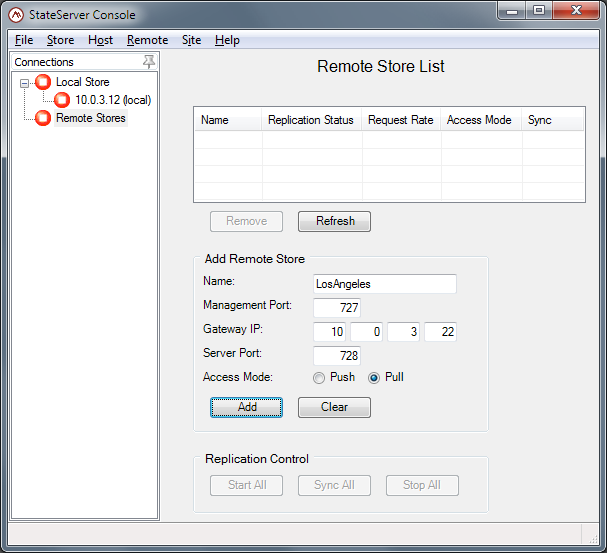Click the Stop All replication button
This screenshot has height=553, width=607.
(422, 485)
